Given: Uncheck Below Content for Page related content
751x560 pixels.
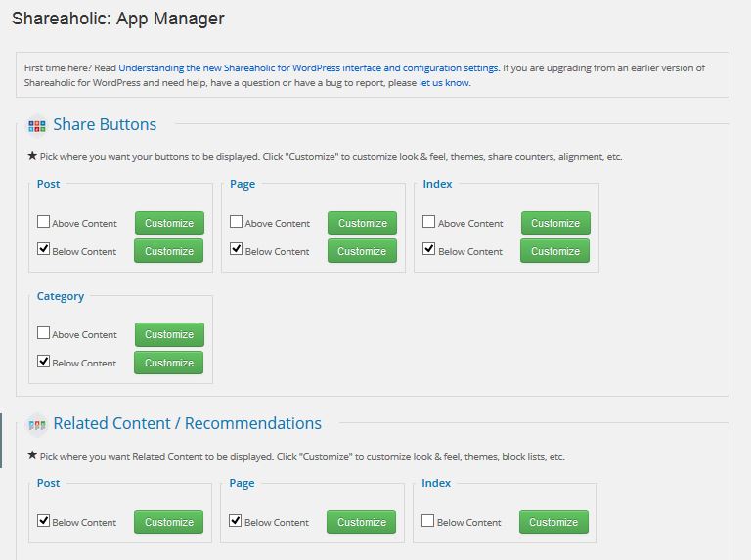Looking at the screenshot, I should pyautogui.click(x=235, y=521).
